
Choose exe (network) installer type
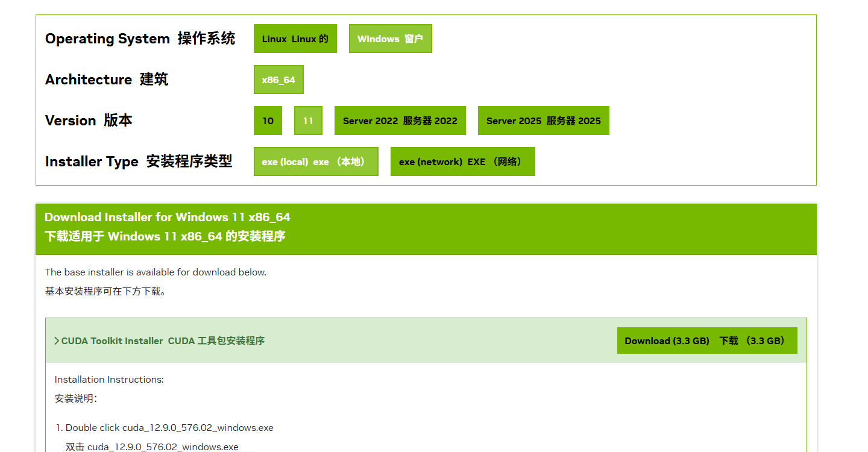tap(463, 162)
